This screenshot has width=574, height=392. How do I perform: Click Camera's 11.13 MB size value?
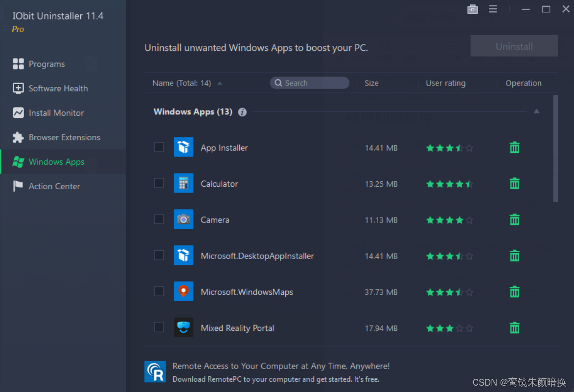[381, 220]
